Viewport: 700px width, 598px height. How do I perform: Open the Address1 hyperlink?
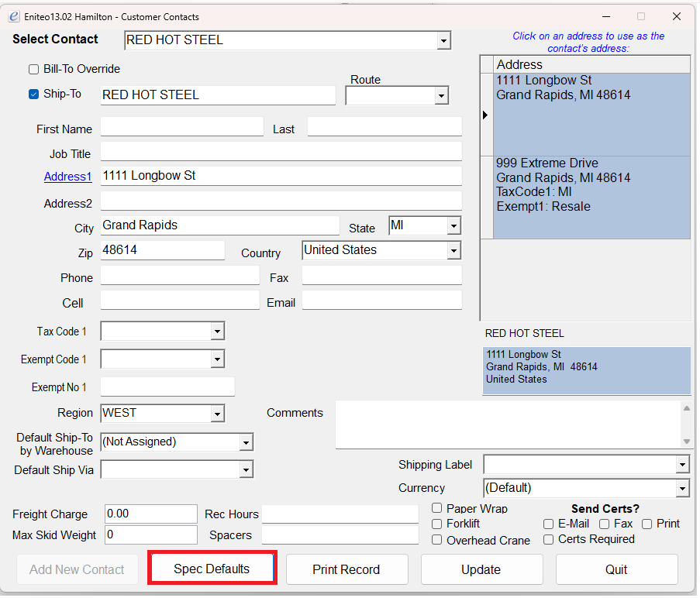coord(68,177)
